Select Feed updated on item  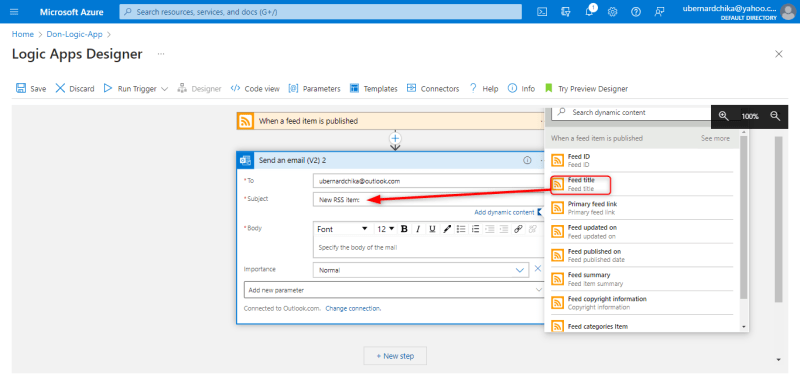pyautogui.click(x=642, y=232)
